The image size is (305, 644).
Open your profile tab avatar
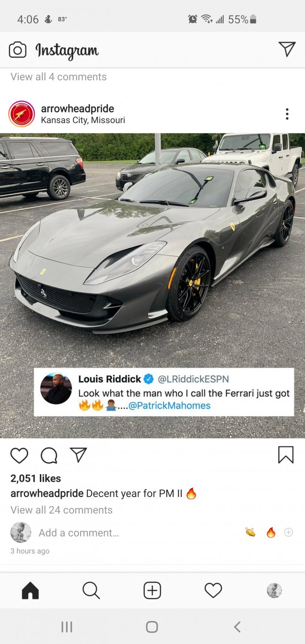tap(274, 590)
